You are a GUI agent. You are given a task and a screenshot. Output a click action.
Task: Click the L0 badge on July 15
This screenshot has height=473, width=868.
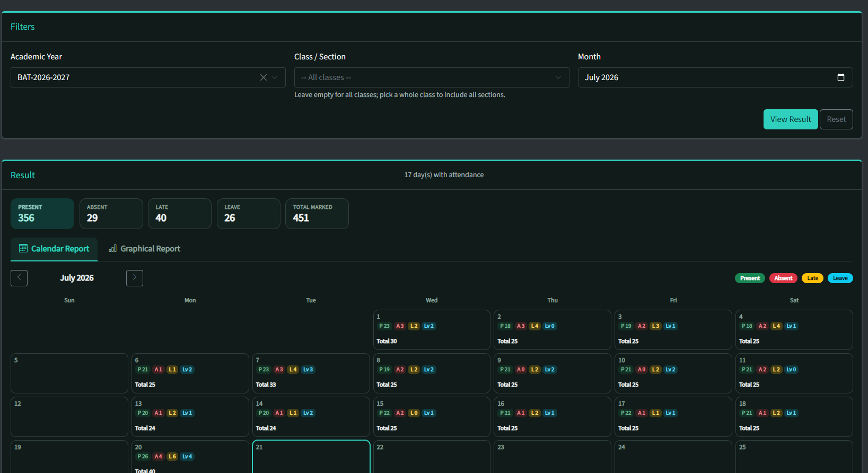[x=414, y=413]
